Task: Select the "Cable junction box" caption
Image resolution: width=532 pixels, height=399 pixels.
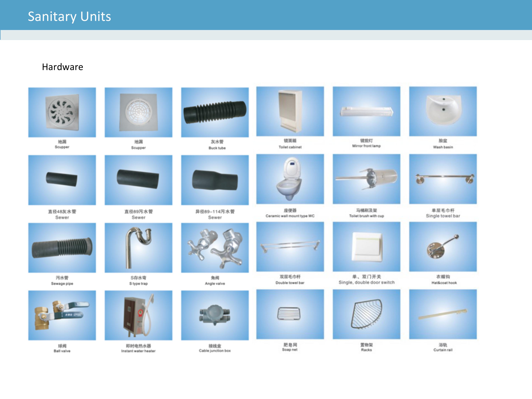Action: [215, 351]
